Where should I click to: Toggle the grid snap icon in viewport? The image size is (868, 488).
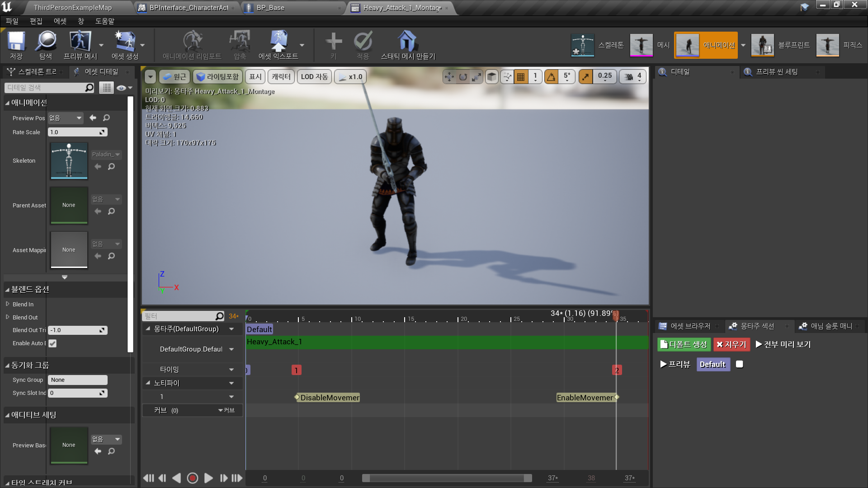coord(521,77)
